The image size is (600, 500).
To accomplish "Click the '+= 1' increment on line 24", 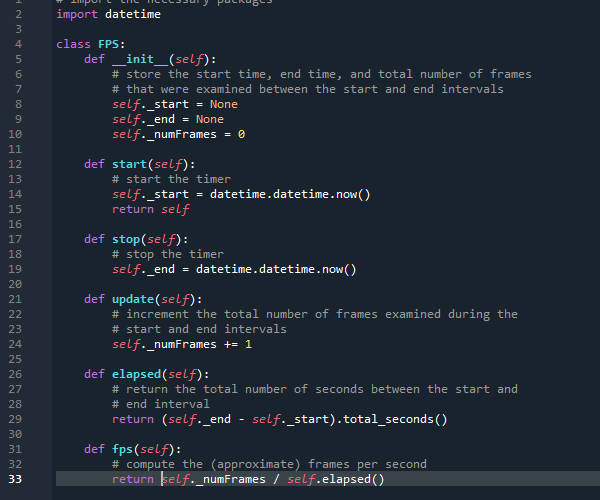I will [238, 344].
